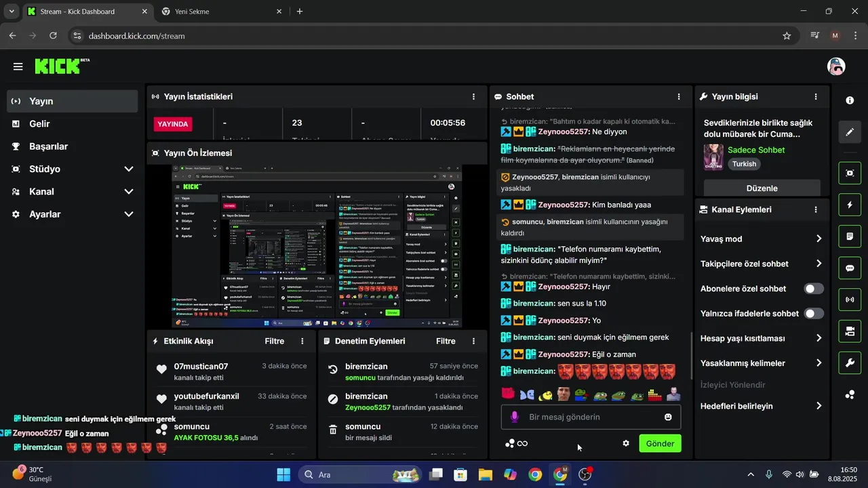868x488 pixels.
Task: Click the Kick logo
Action: [x=62, y=66]
